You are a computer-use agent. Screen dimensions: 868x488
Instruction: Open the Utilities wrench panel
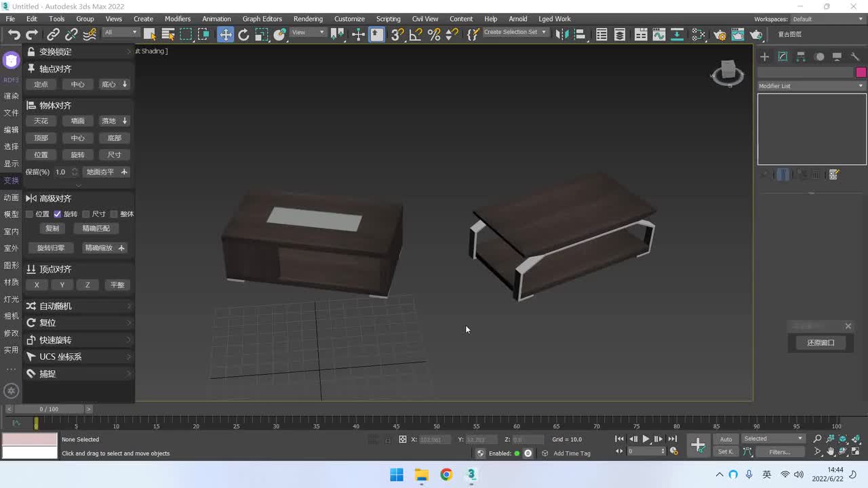pyautogui.click(x=855, y=57)
